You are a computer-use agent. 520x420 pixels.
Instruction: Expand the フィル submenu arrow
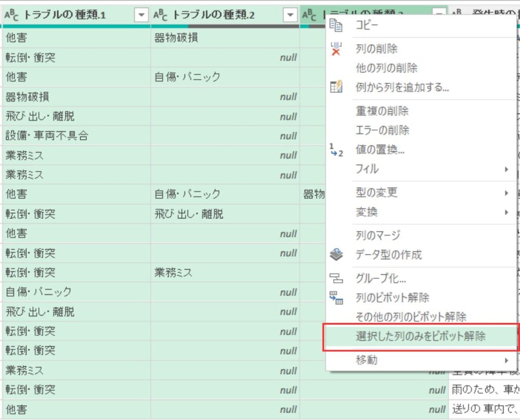(506, 169)
